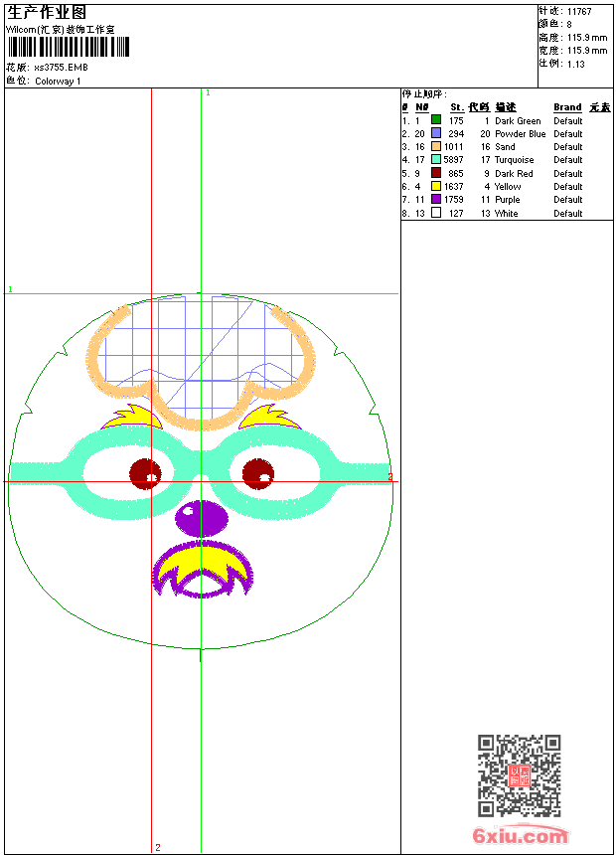This screenshot has width=616, height=855.
Task: Click the 宽度 115.9 mm value
Action: pyautogui.click(x=587, y=51)
